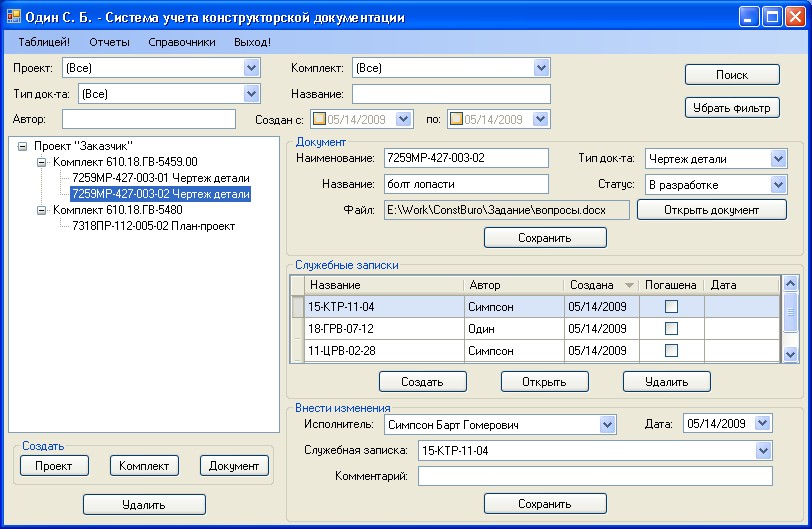Collapse the Проект "Заказчик" root node
Viewport: 812px width, 529px height.
(23, 146)
